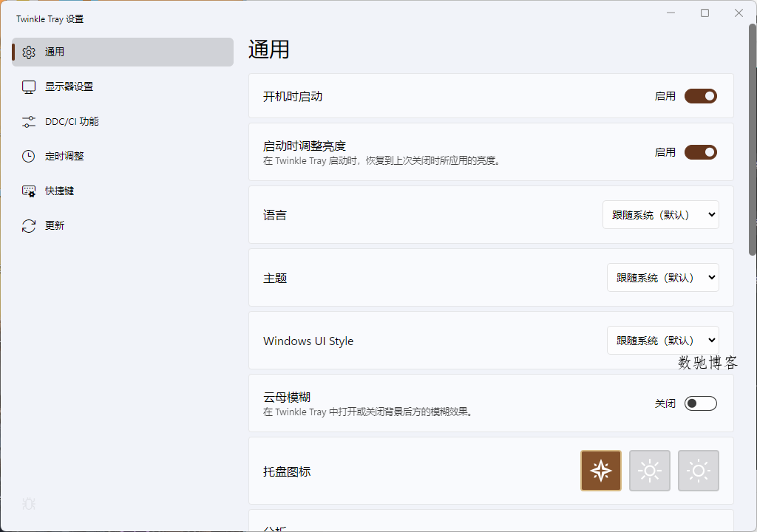Screen dimensions: 757x532
Task: Click the refresh icon for 更新
Action: (x=29, y=226)
